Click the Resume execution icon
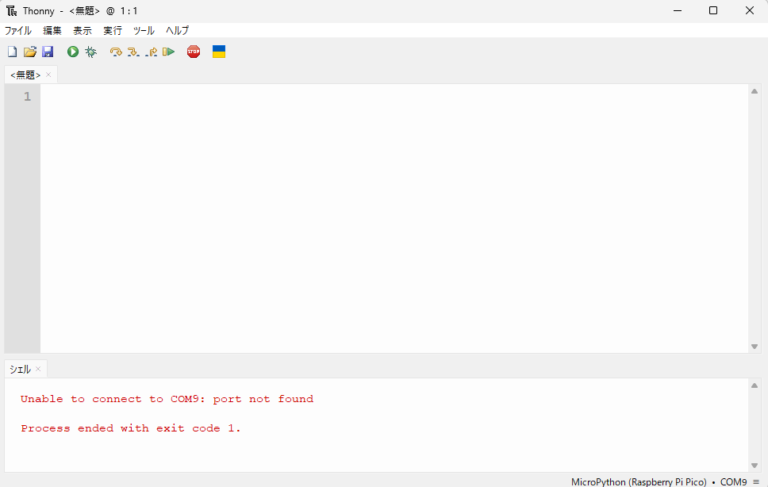Screen dimensions: 768x487 168,52
